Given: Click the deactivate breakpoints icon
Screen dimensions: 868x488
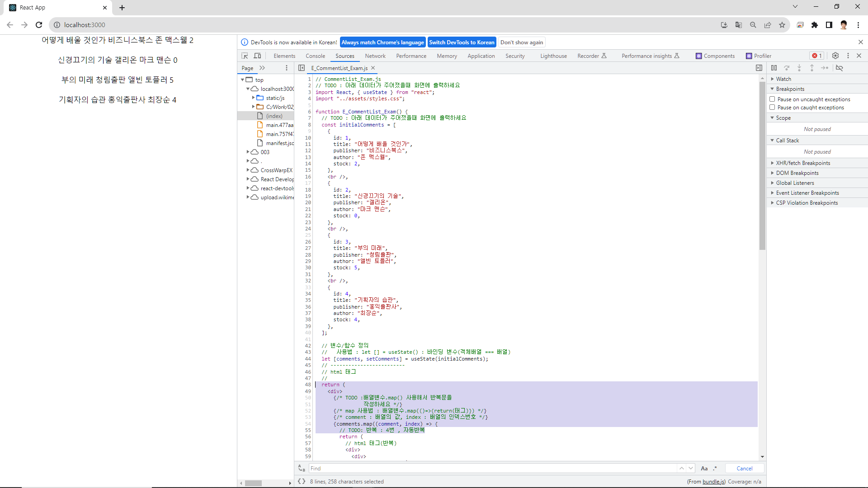Looking at the screenshot, I should 839,68.
